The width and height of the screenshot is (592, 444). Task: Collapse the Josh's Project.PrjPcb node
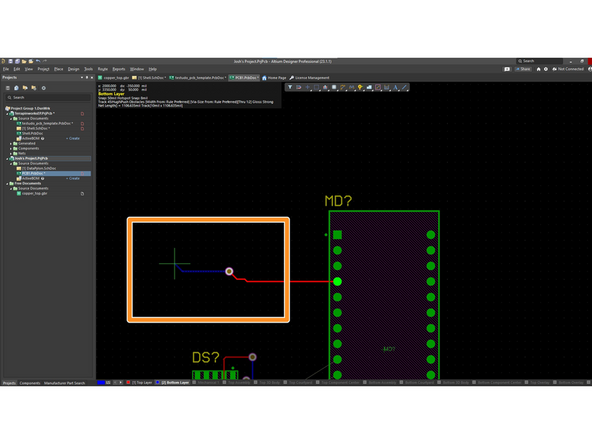pos(7,159)
